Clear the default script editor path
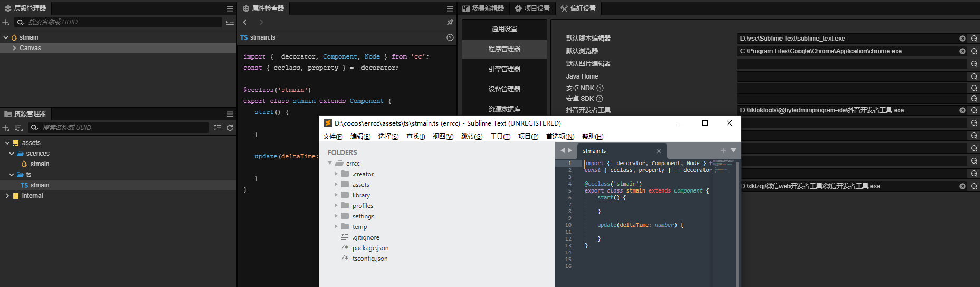980x287 pixels. point(963,39)
